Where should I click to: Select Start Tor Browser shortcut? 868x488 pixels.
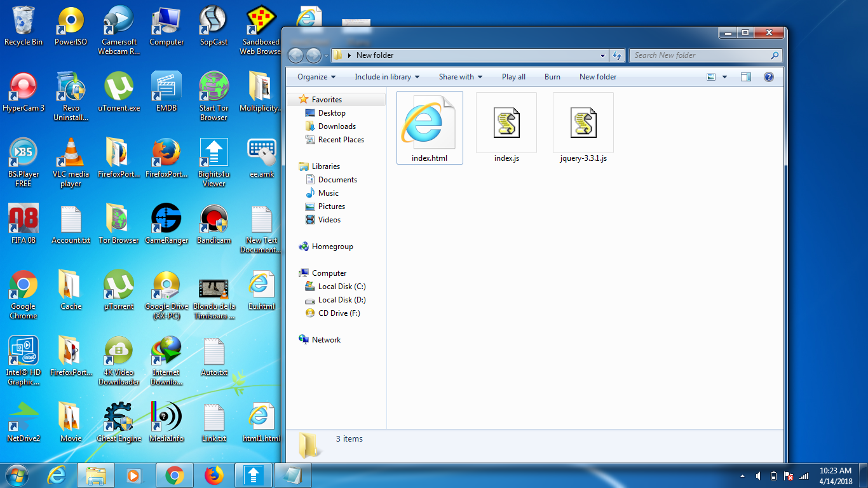[214, 97]
